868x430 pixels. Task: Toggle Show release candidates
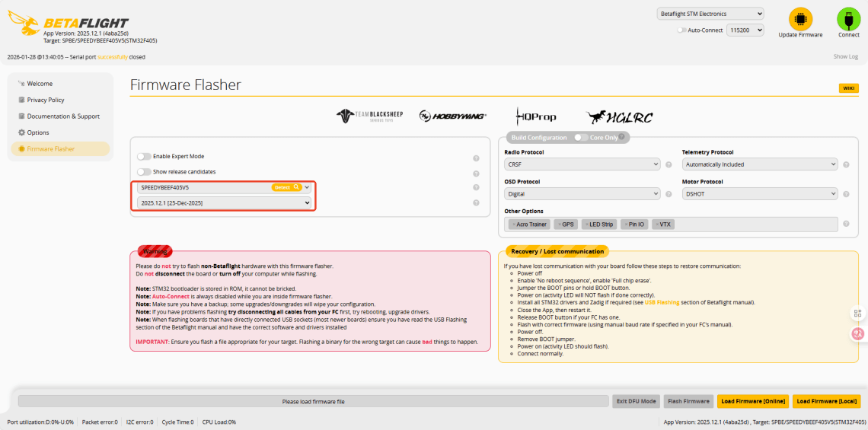point(143,172)
